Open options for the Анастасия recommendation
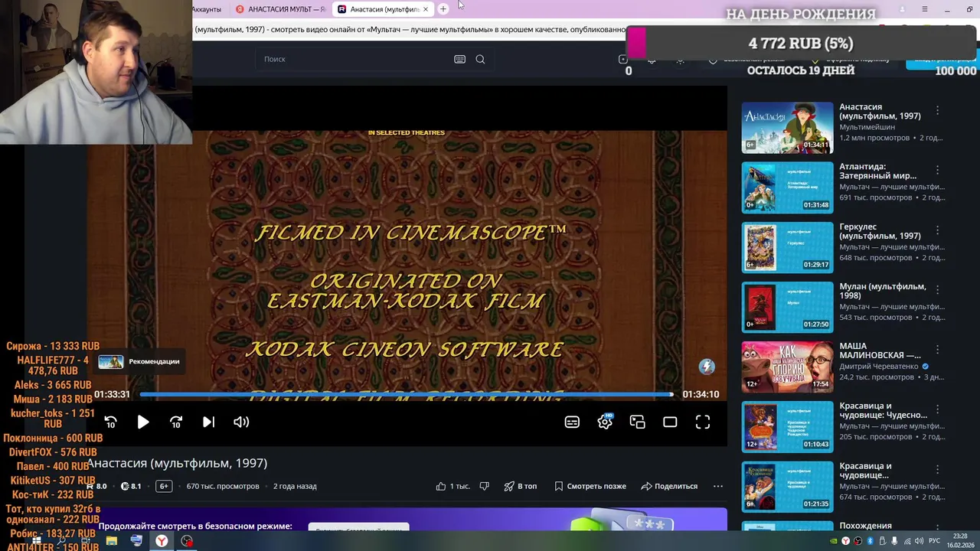The width and height of the screenshot is (980, 551). tap(937, 111)
